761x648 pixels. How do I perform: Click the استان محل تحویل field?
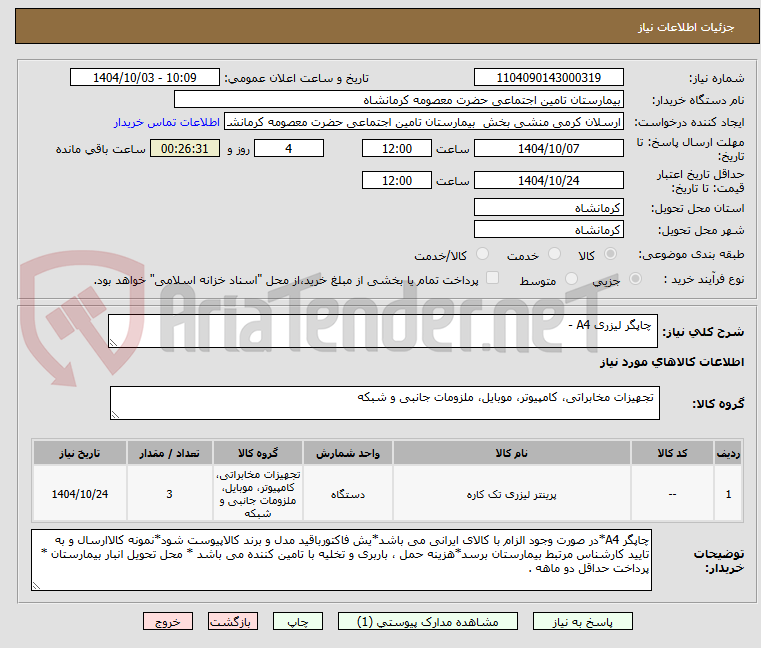[x=548, y=208]
